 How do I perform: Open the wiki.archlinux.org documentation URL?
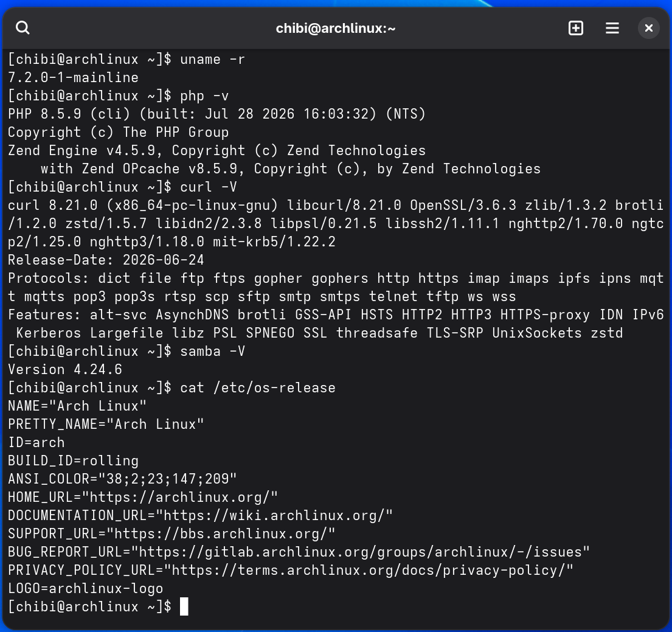(x=274, y=515)
